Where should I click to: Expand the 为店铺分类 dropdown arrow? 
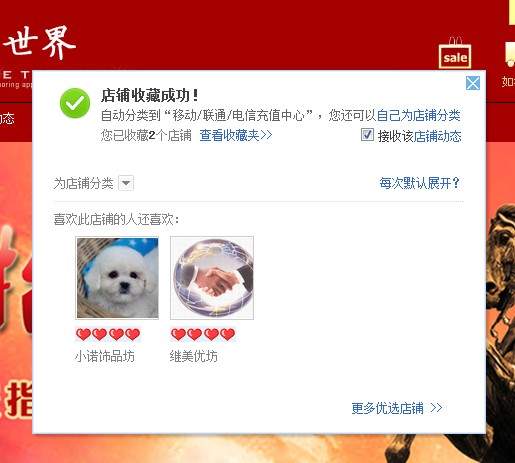point(126,183)
